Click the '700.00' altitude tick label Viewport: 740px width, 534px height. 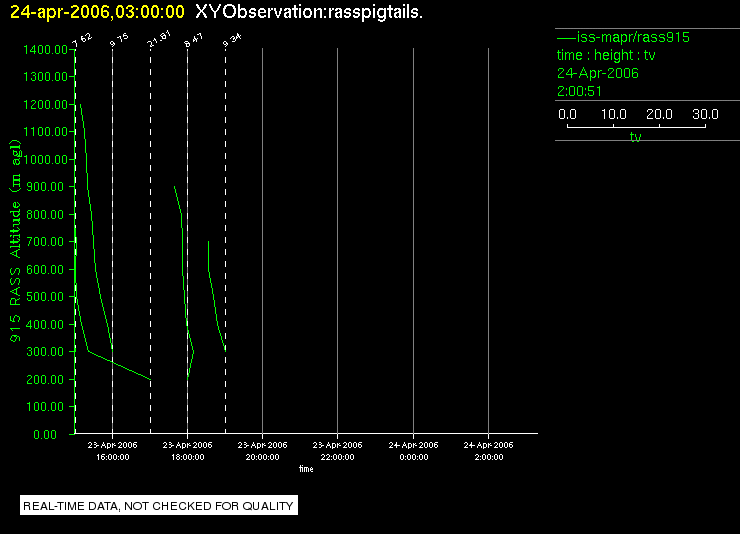tap(45, 242)
